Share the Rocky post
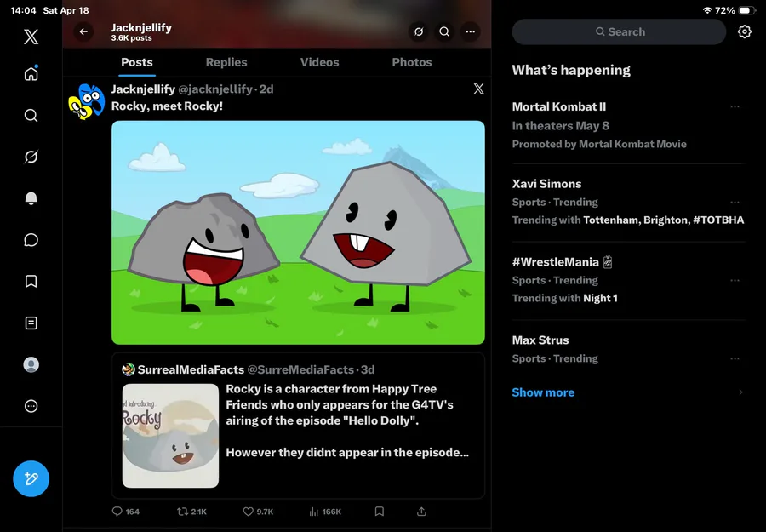 pyautogui.click(x=421, y=512)
